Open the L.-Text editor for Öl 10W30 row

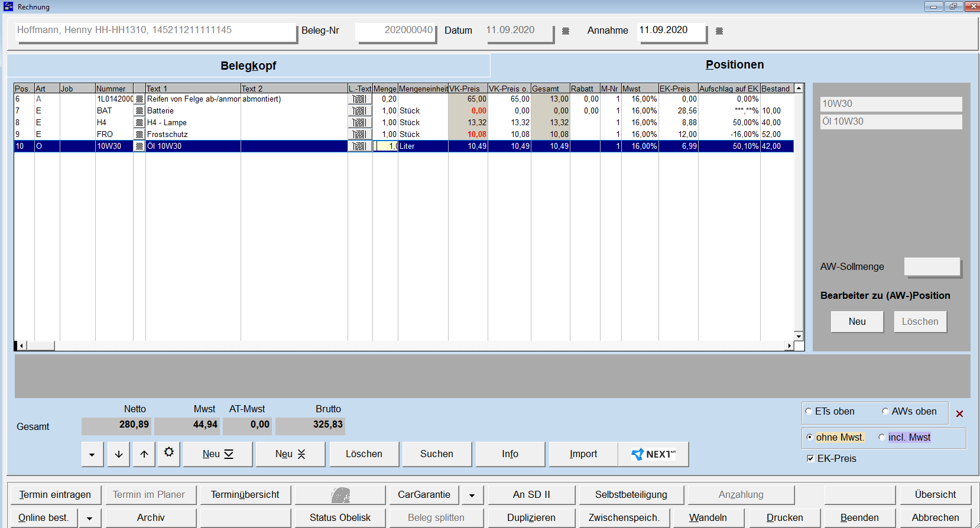tap(359, 146)
